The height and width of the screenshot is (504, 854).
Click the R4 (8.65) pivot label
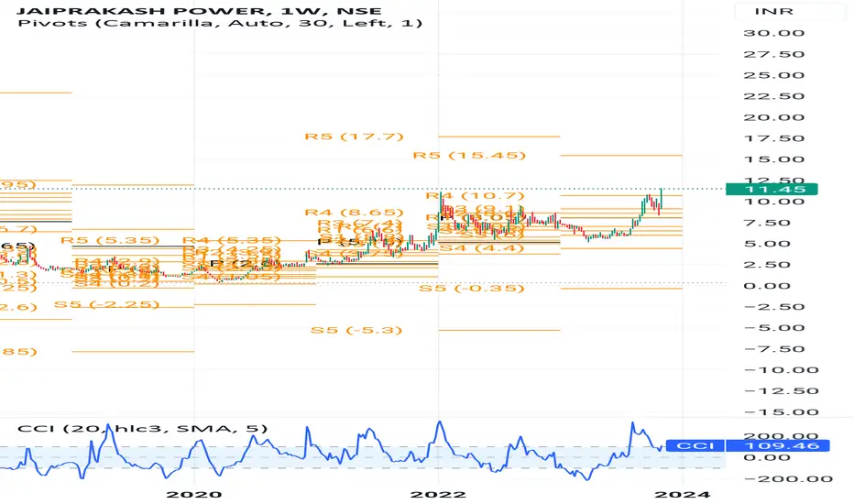pos(354,213)
